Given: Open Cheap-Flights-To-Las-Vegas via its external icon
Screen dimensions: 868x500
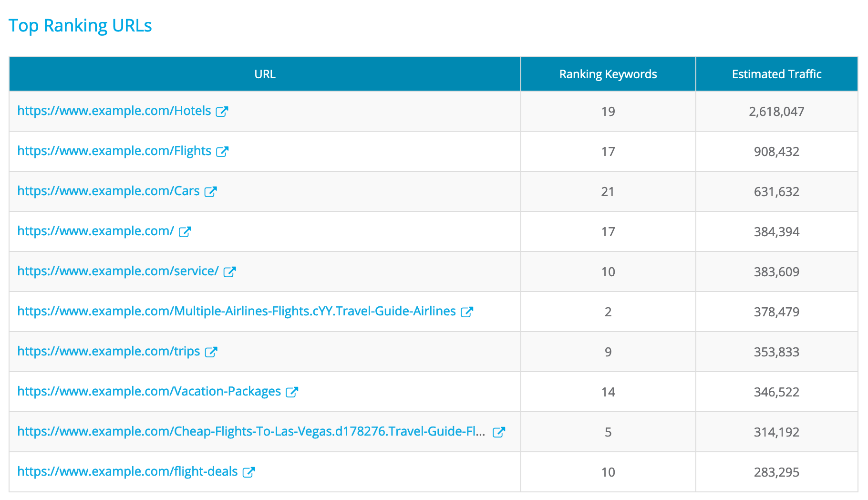Looking at the screenshot, I should [500, 432].
